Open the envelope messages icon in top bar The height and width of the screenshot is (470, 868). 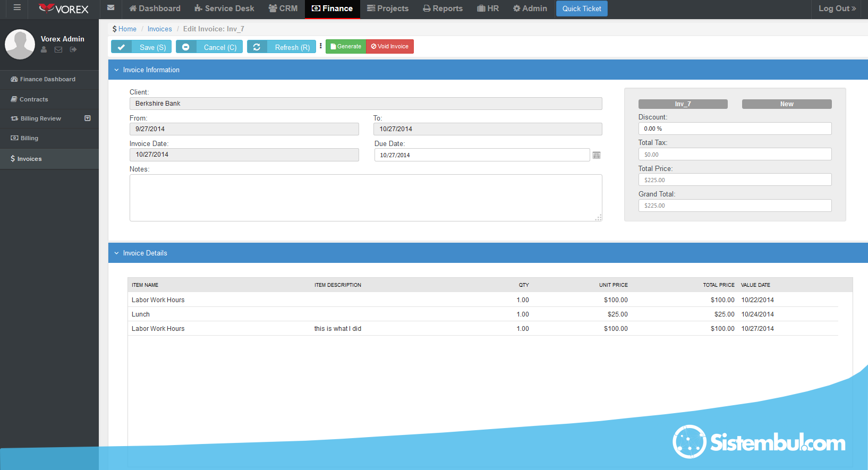[110, 8]
